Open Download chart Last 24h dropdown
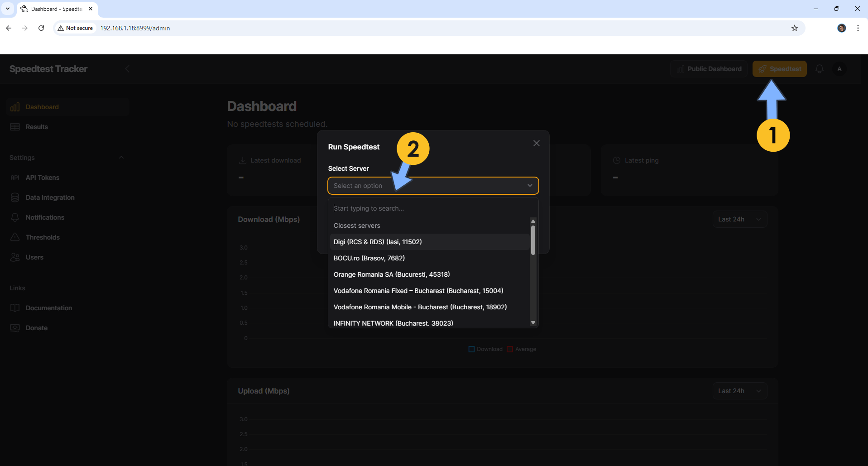Image resolution: width=868 pixels, height=466 pixels. (739, 219)
